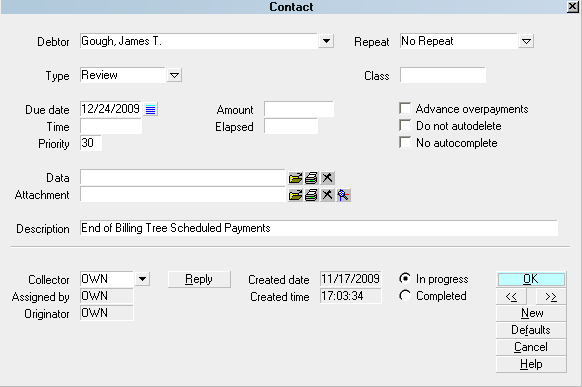Go to the next contact with >> button
Image resolution: width=582 pixels, height=387 pixels.
pyautogui.click(x=551, y=296)
